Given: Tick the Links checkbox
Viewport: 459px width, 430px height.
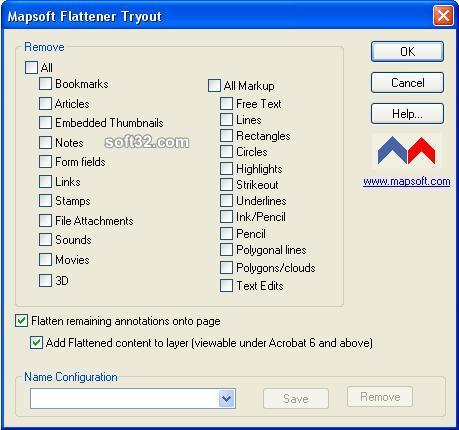Looking at the screenshot, I should pyautogui.click(x=45, y=182).
